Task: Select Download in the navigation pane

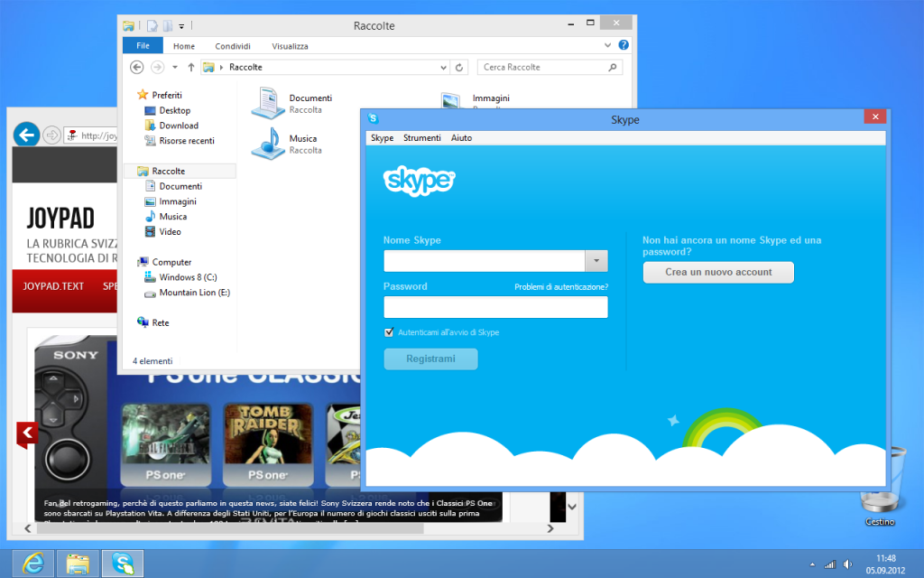Action: point(171,126)
